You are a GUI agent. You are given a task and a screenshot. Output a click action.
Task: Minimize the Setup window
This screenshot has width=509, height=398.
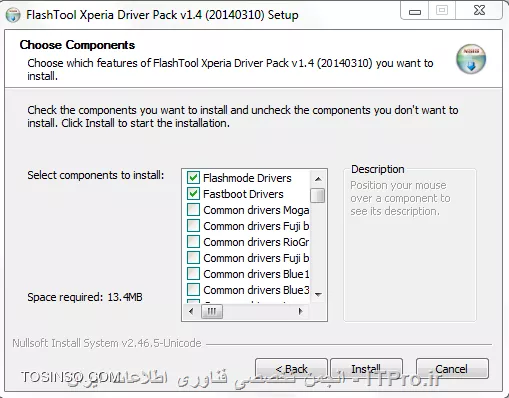(415, 11)
